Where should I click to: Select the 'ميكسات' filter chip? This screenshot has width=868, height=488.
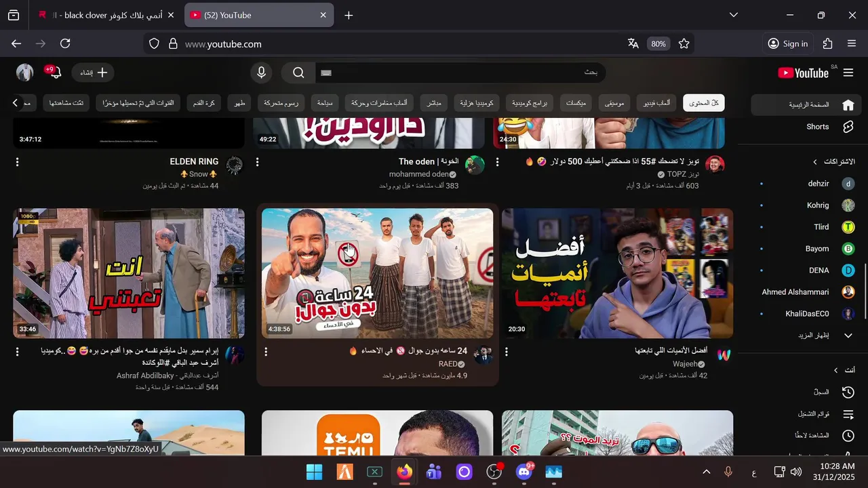(576, 103)
